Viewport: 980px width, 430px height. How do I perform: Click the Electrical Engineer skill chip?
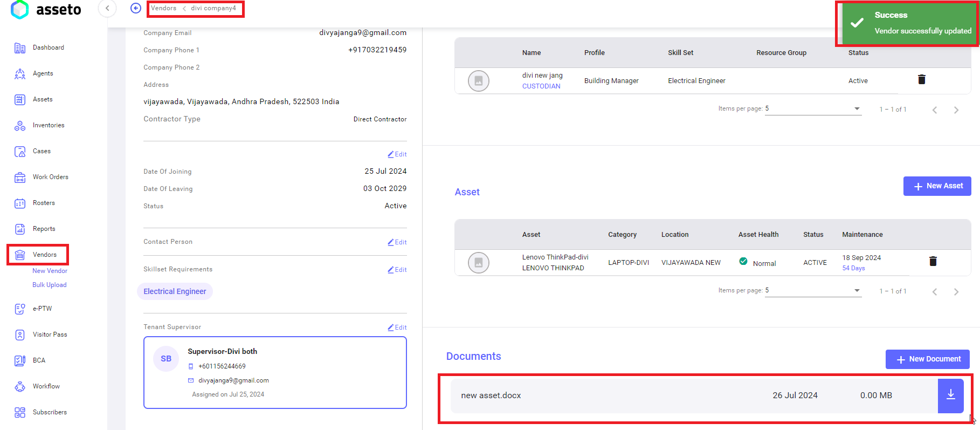tap(175, 291)
